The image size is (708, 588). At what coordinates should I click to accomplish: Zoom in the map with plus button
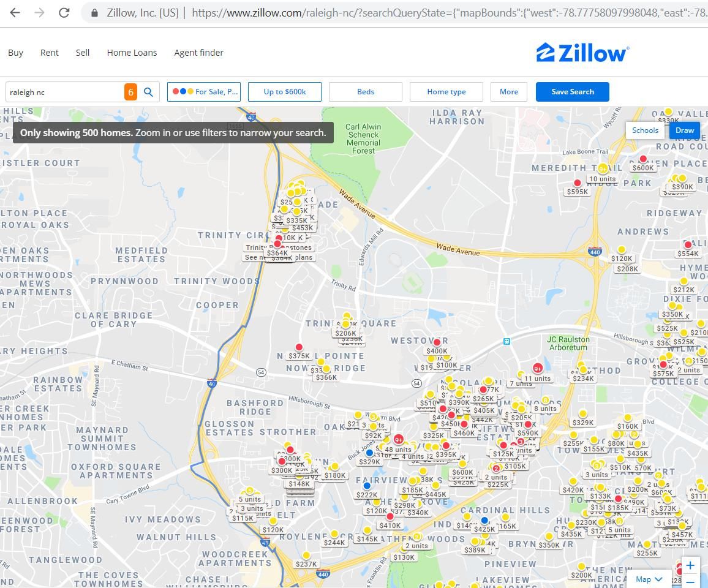690,565
